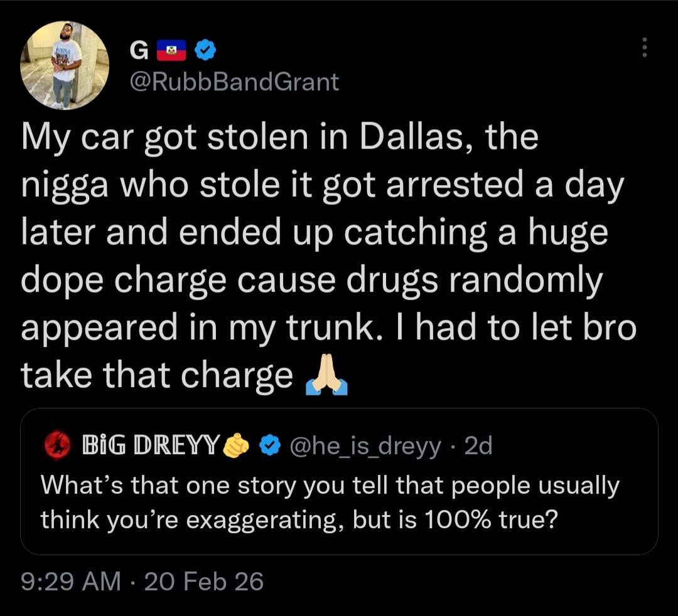Click the 20 Feb 26 date
This screenshot has height=616, width=678.
[x=204, y=581]
